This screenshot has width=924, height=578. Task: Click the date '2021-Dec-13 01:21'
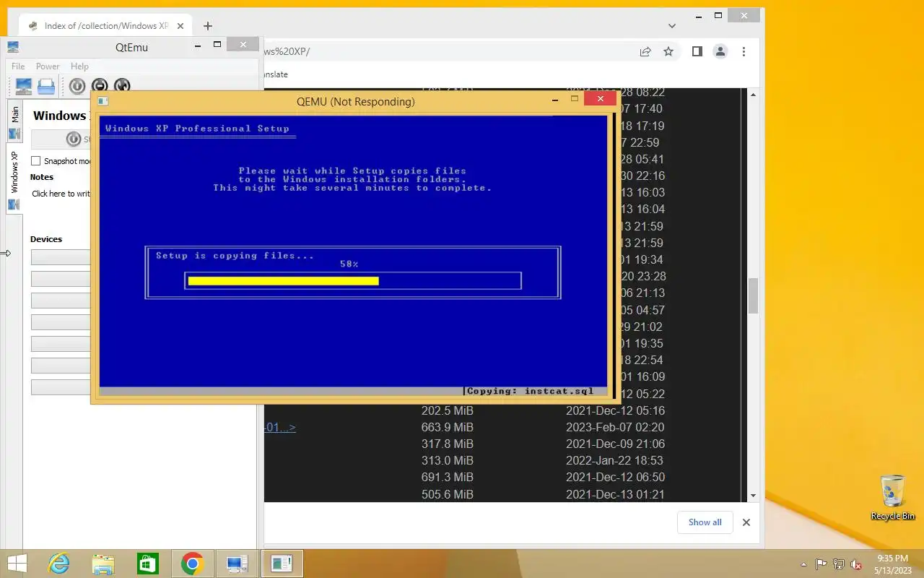(615, 494)
